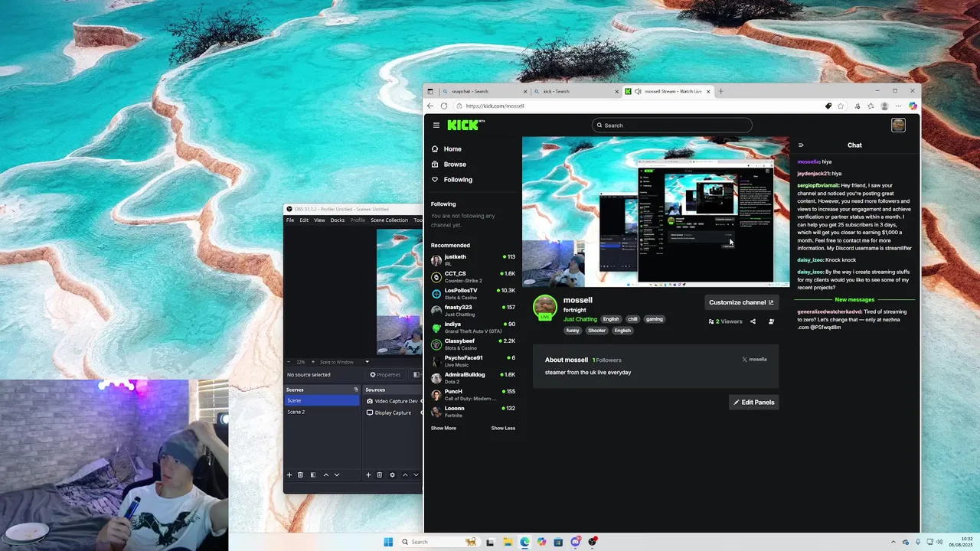Open the mosella X social link
980x551 pixels.
(x=754, y=359)
